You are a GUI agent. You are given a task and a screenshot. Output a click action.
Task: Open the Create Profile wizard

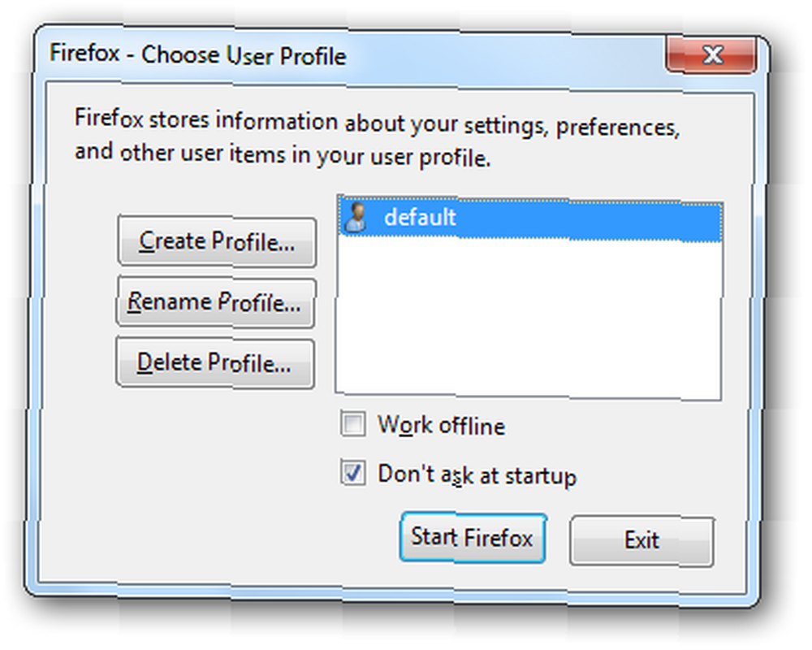tap(217, 242)
